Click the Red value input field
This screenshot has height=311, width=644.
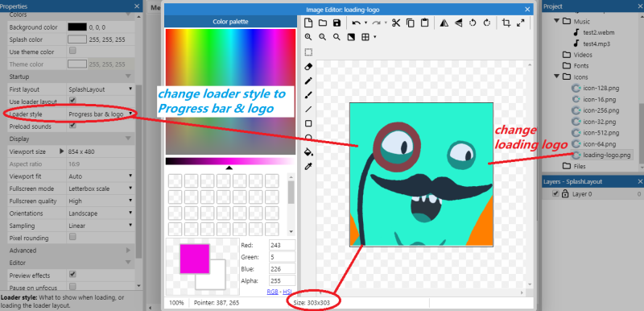point(283,245)
